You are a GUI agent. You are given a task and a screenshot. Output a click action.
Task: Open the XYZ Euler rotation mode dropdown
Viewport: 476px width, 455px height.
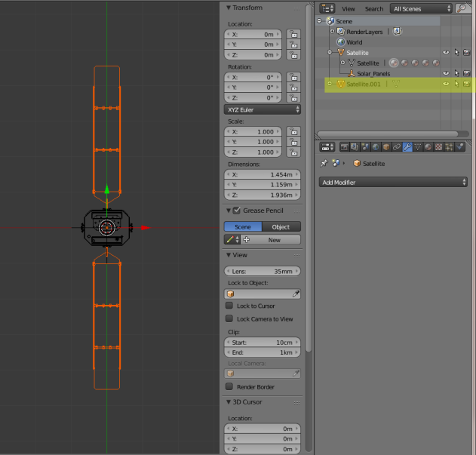click(x=263, y=109)
